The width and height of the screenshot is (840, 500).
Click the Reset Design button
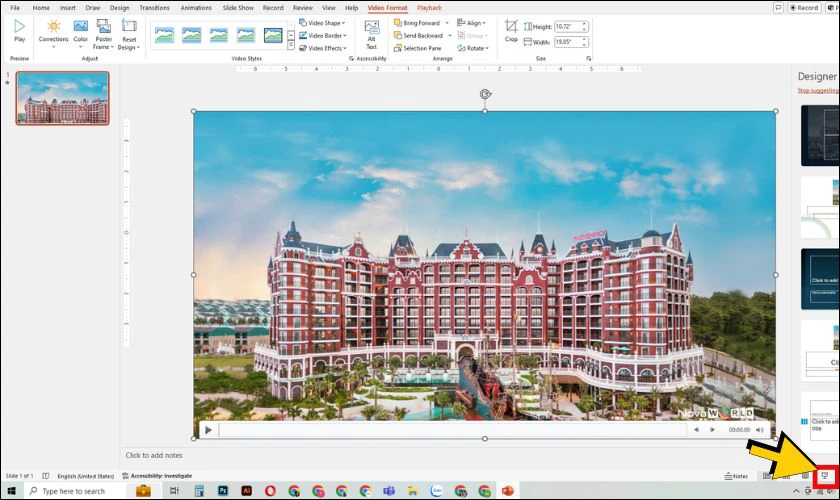pos(129,35)
